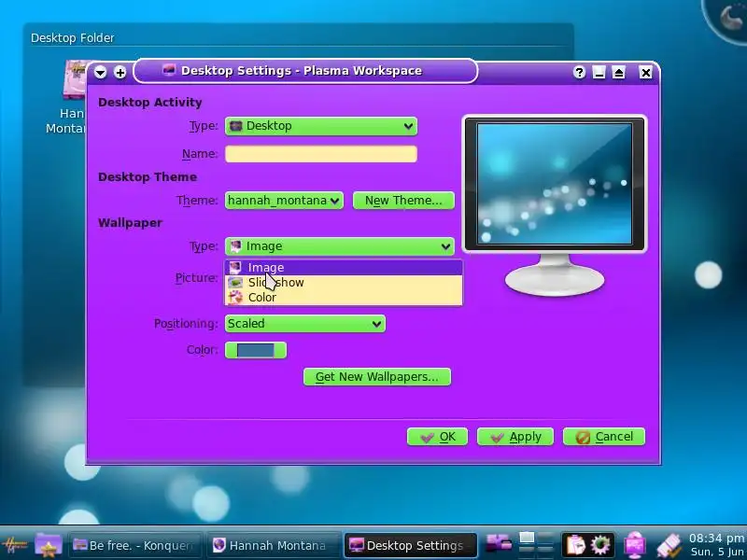Click the Desktop Settings taskbar entry
This screenshot has width=747, height=560.
click(411, 545)
